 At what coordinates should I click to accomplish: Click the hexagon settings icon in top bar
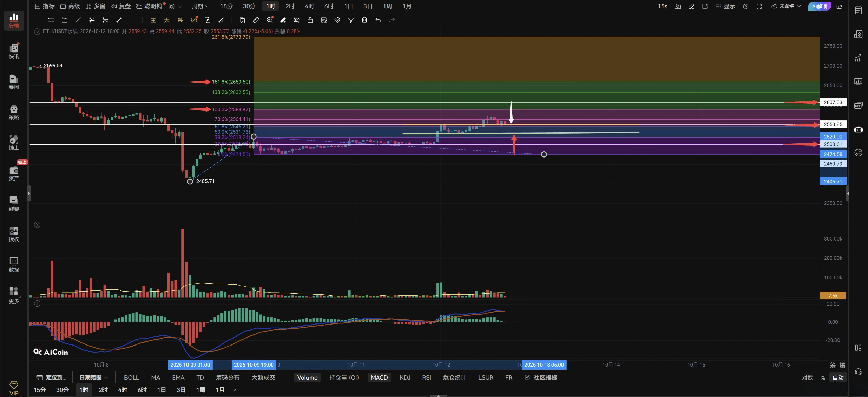click(746, 6)
